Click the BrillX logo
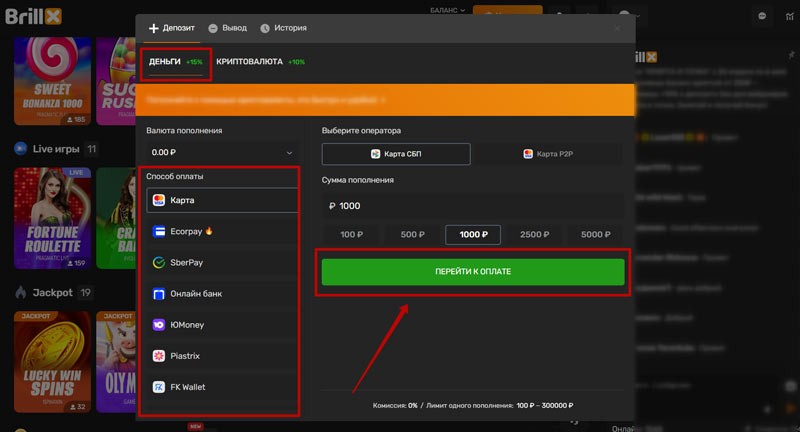The image size is (800, 432). [x=34, y=16]
